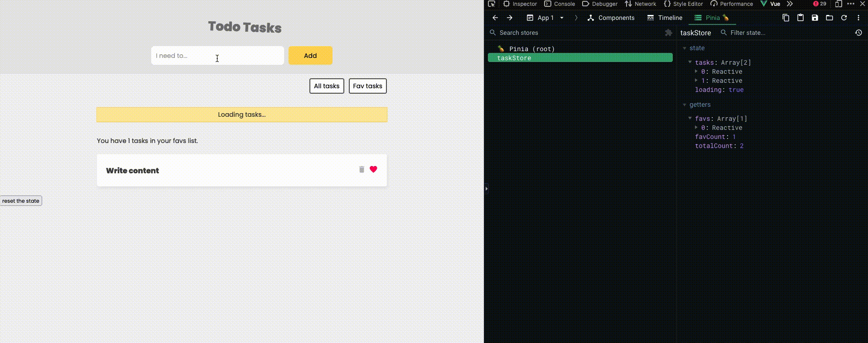Click the yellow Add button

(310, 56)
